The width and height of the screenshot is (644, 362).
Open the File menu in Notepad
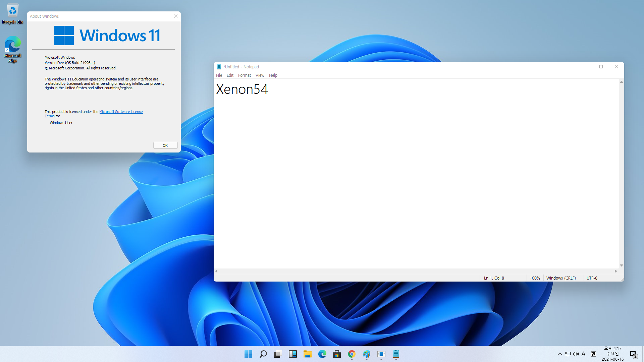(219, 75)
